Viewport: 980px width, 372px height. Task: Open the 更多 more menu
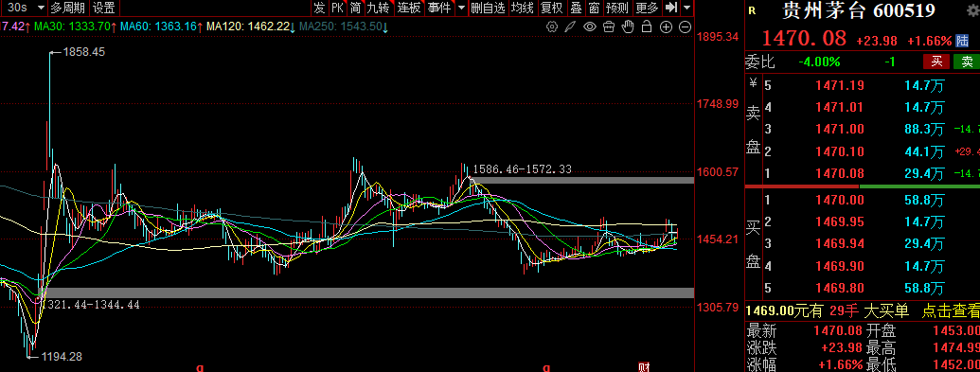[x=647, y=8]
